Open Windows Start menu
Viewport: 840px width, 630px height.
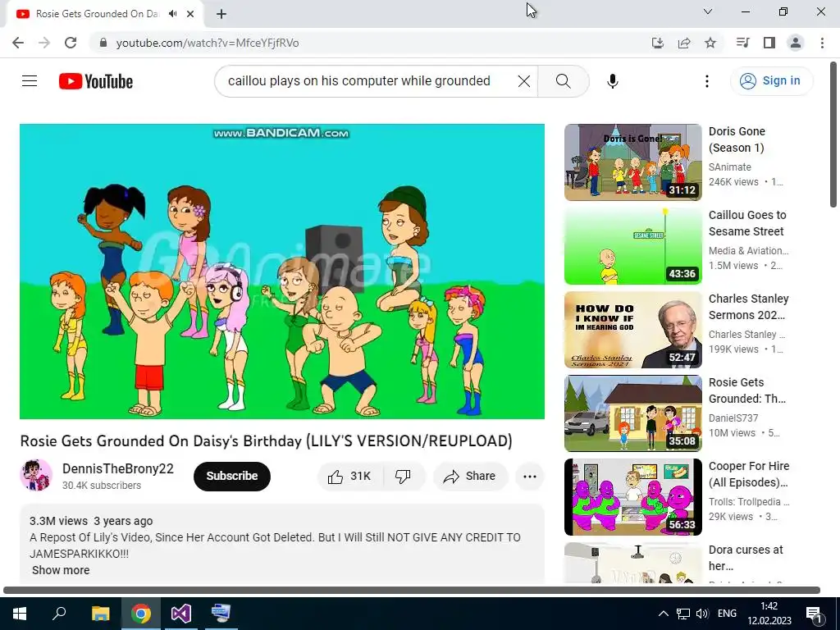click(x=20, y=613)
